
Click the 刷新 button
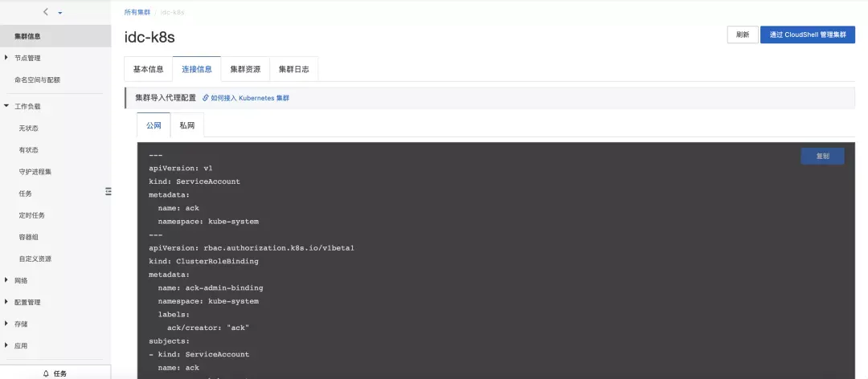click(743, 35)
